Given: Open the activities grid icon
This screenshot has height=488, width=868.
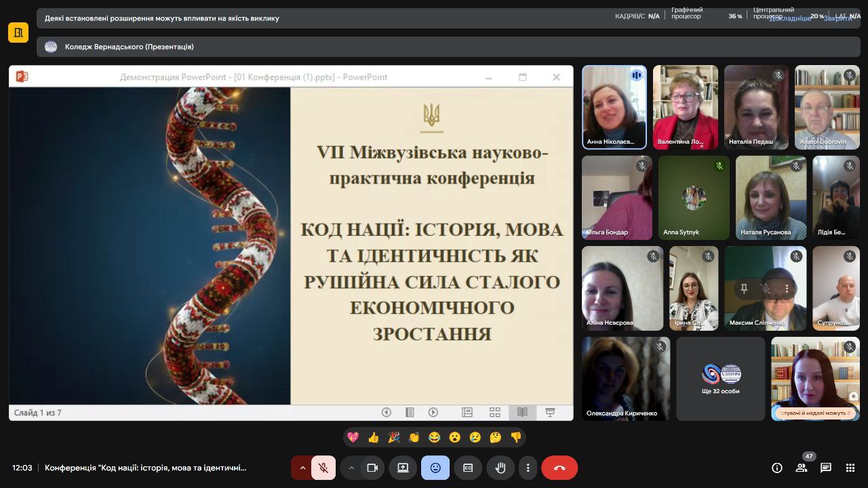Looking at the screenshot, I should click(850, 468).
